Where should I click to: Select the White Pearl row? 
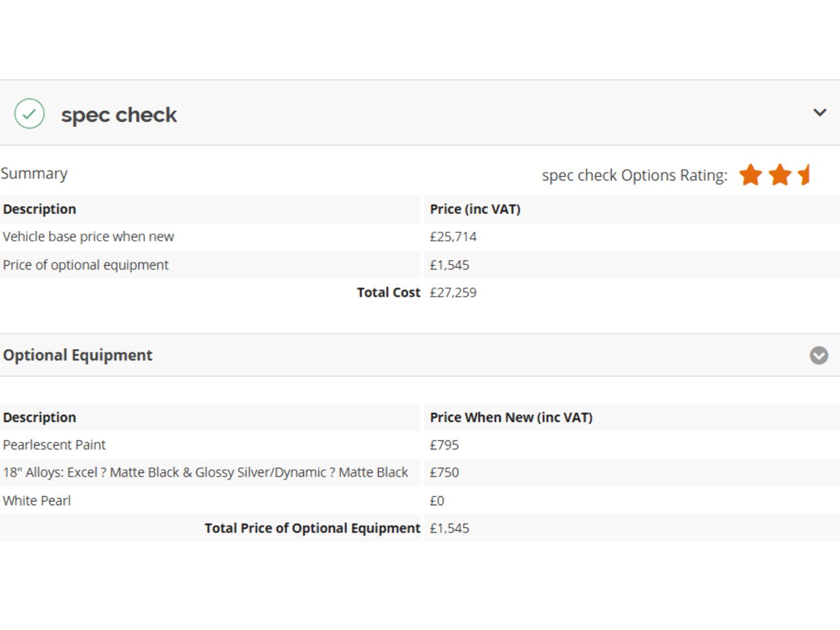pyautogui.click(x=37, y=501)
